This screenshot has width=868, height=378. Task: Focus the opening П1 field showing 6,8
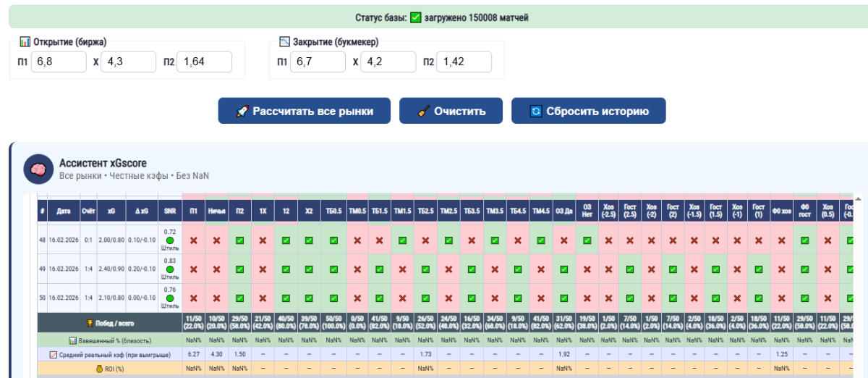(x=59, y=62)
